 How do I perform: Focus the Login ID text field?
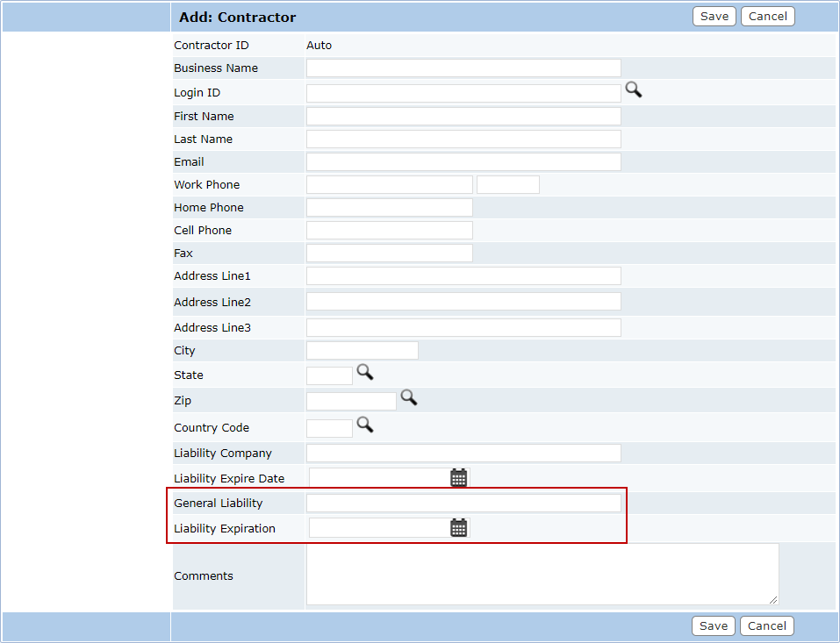point(463,93)
